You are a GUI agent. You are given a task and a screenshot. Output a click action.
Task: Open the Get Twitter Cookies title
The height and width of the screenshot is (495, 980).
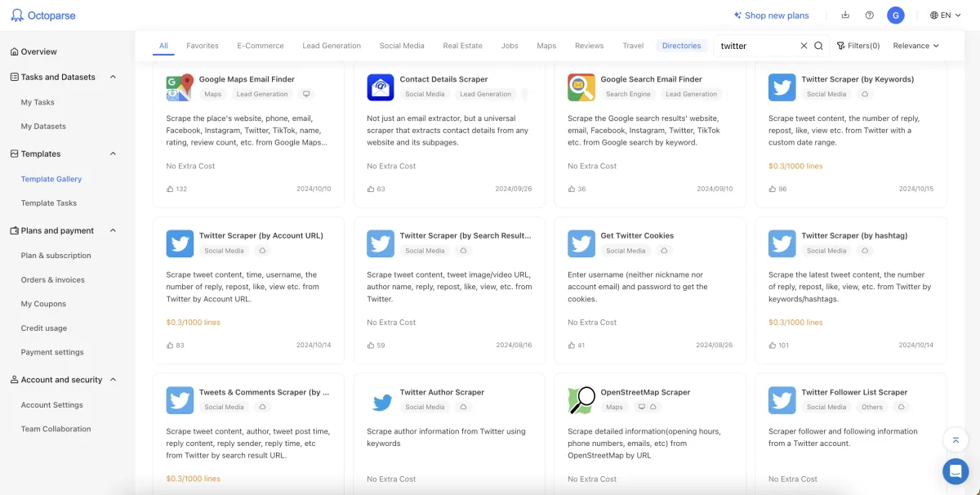(x=637, y=236)
